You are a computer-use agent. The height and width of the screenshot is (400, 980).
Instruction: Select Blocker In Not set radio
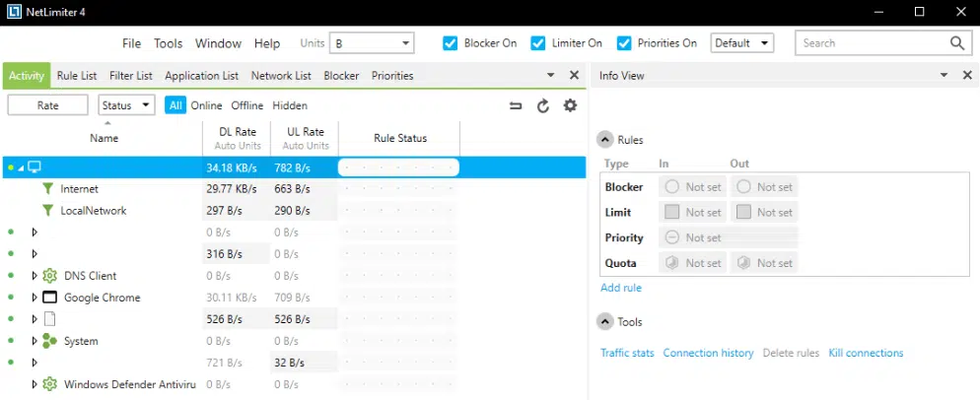pos(671,187)
